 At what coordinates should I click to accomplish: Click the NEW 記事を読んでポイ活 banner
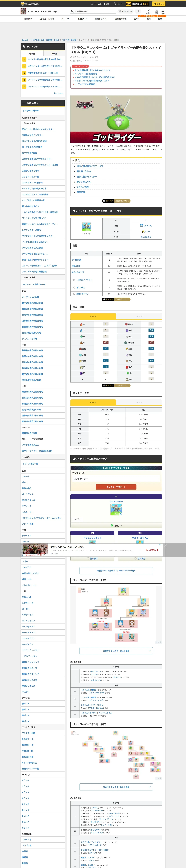[x=137, y=4]
